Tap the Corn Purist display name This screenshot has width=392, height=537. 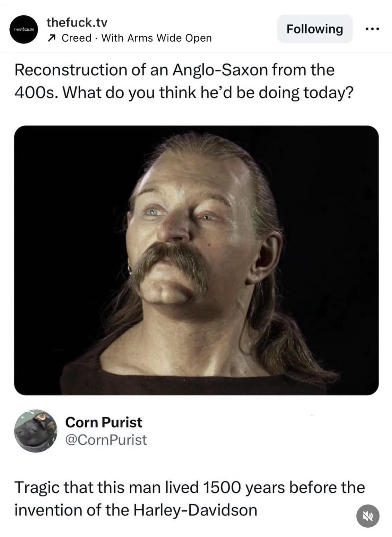point(103,422)
